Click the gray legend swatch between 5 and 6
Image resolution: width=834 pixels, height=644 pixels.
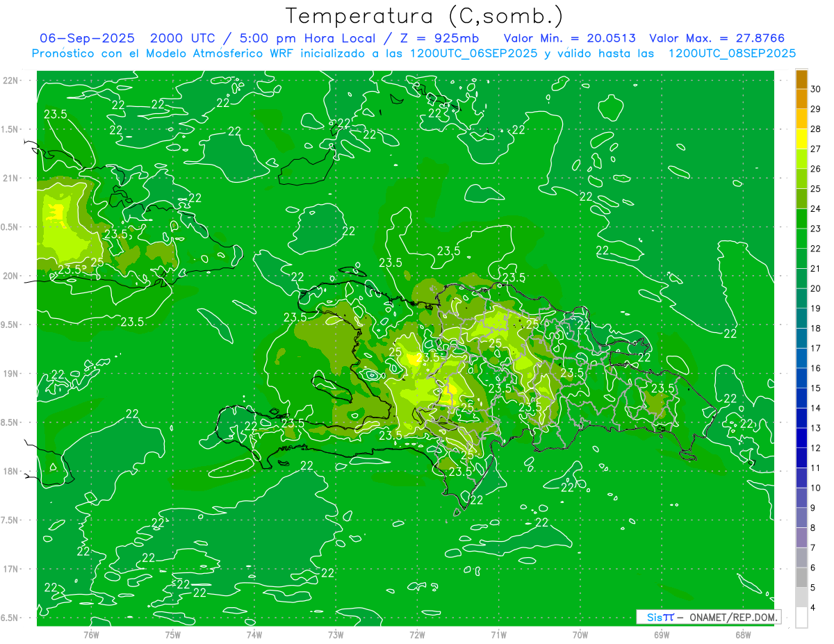coord(801,577)
